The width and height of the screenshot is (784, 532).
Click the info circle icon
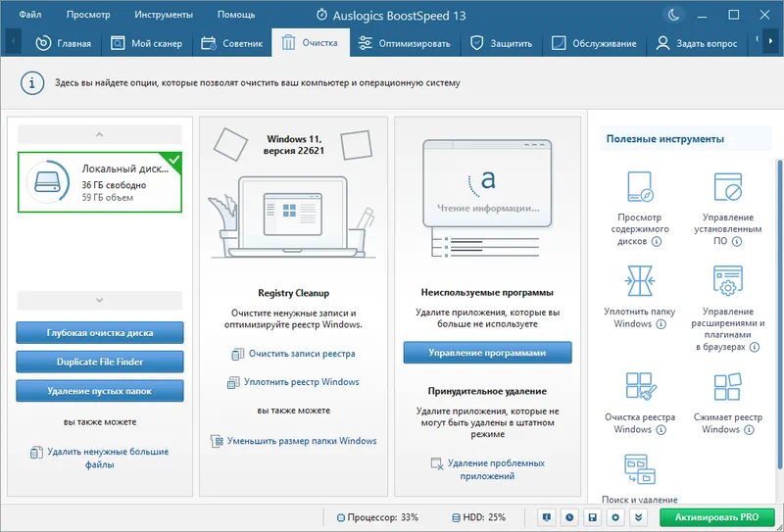tap(32, 83)
